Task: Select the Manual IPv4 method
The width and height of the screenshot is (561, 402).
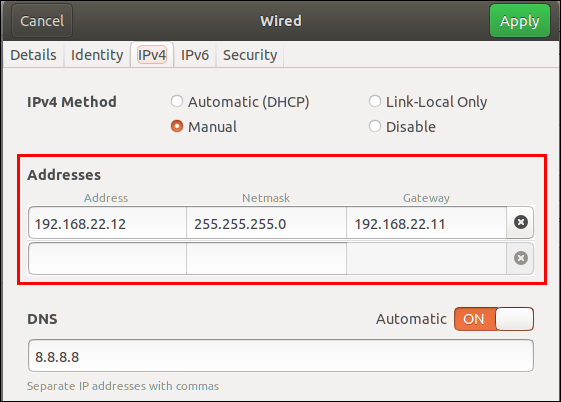Action: pyautogui.click(x=204, y=127)
